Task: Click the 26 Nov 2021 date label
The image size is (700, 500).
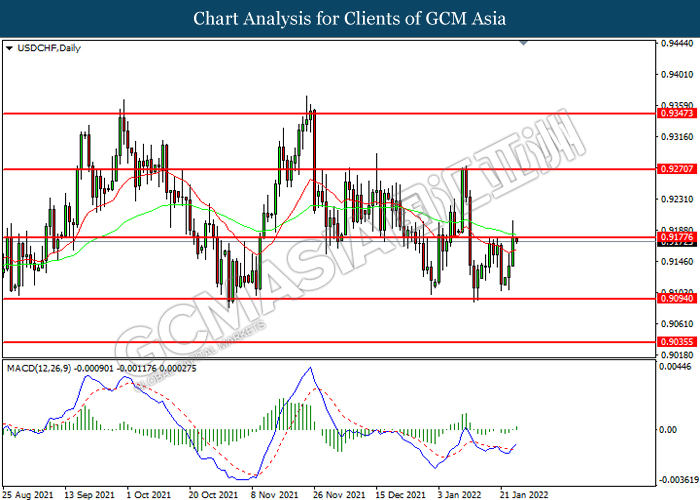Action: click(x=338, y=495)
